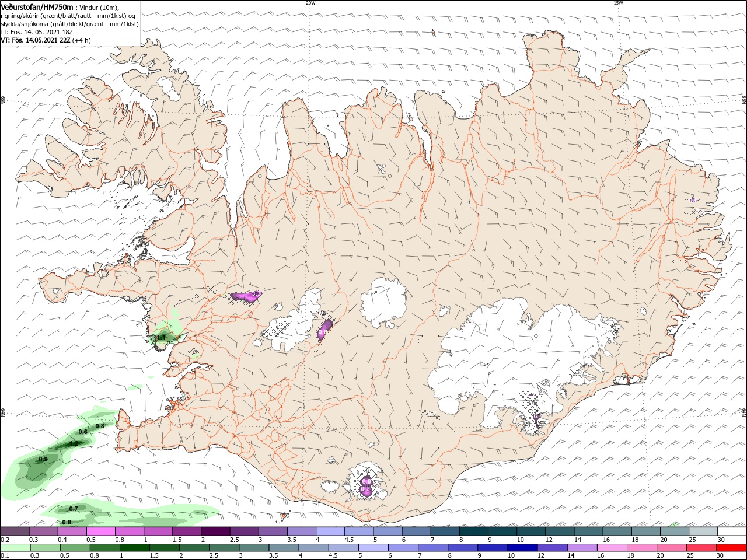The width and height of the screenshot is (747, 560).
Task: Select snow-scale swatch between 1 and 1.5
Action: (159, 531)
